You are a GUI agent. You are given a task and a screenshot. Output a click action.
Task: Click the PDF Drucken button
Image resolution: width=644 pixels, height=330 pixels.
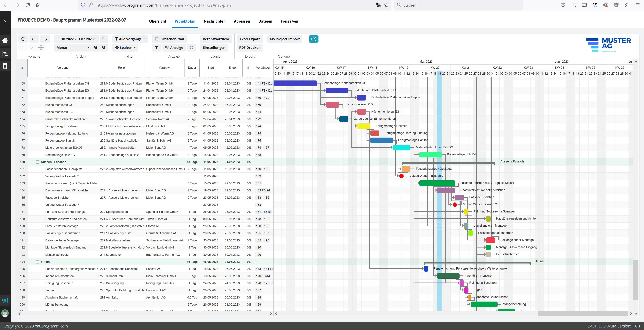click(x=249, y=48)
